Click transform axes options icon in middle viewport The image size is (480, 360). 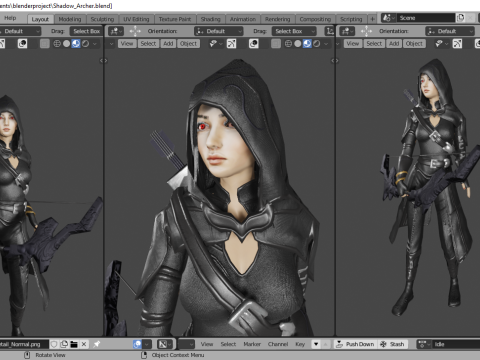click(x=330, y=31)
